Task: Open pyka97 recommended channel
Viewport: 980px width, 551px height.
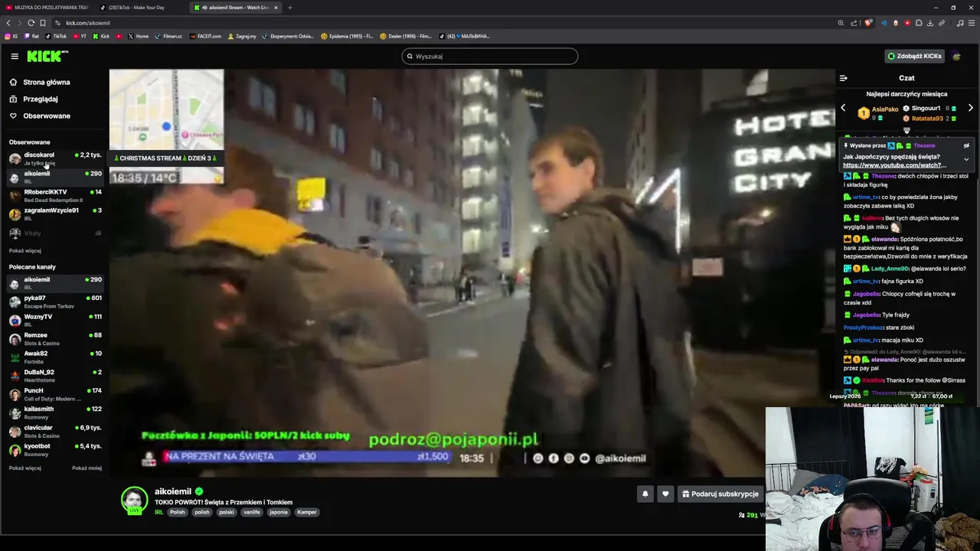Action: pyautogui.click(x=54, y=302)
